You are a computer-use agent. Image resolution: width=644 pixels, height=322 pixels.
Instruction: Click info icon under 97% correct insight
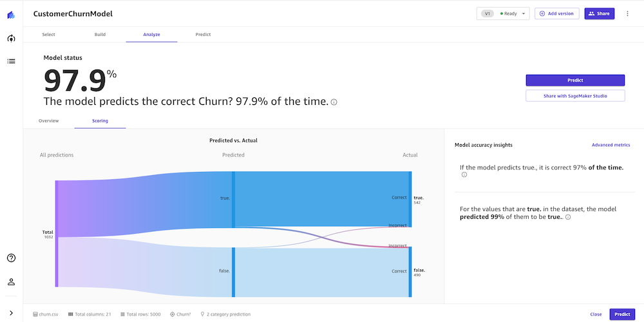pyautogui.click(x=464, y=175)
